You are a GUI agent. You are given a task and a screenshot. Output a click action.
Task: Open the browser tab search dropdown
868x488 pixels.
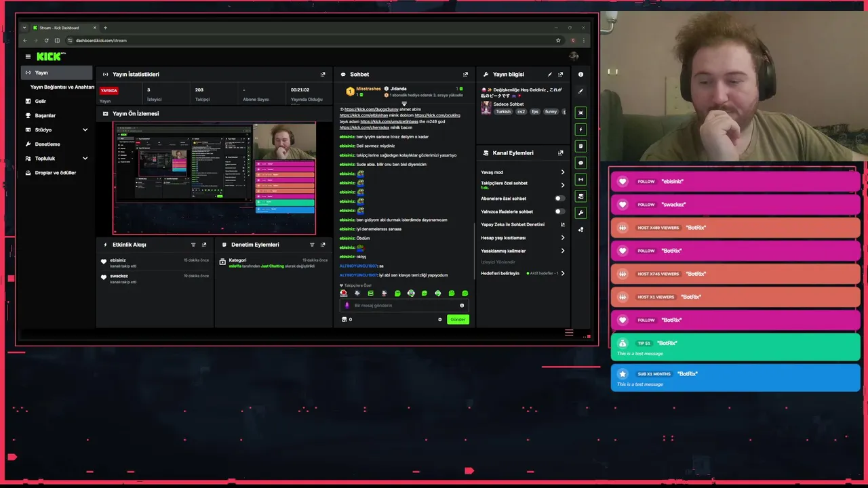(x=24, y=28)
